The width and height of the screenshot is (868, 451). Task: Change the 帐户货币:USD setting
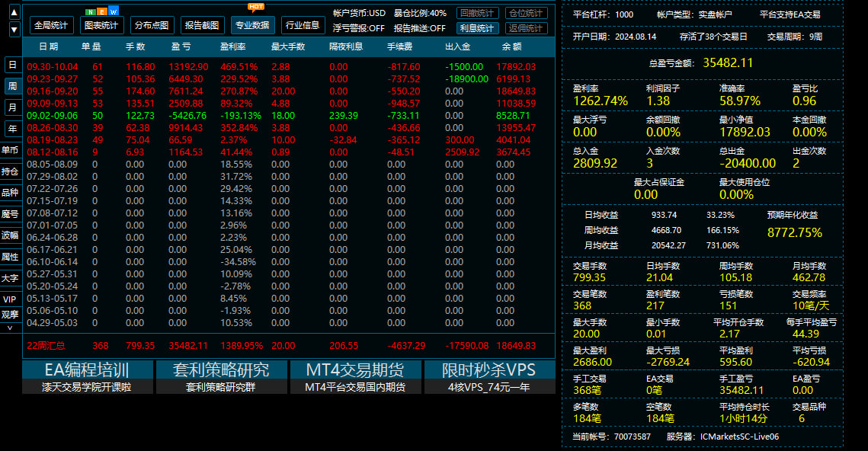pos(359,13)
